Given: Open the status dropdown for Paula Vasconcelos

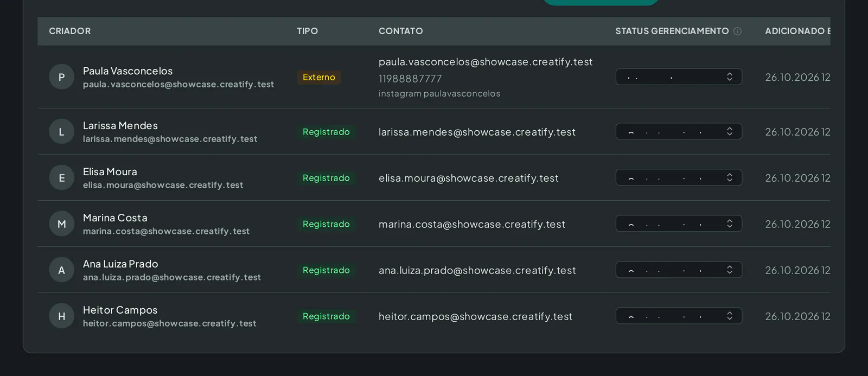Looking at the screenshot, I should (x=679, y=77).
